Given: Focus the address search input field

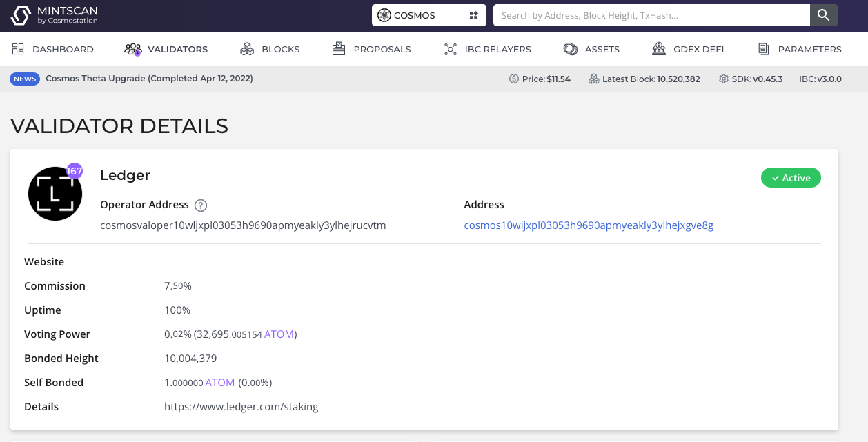Looking at the screenshot, I should point(651,15).
